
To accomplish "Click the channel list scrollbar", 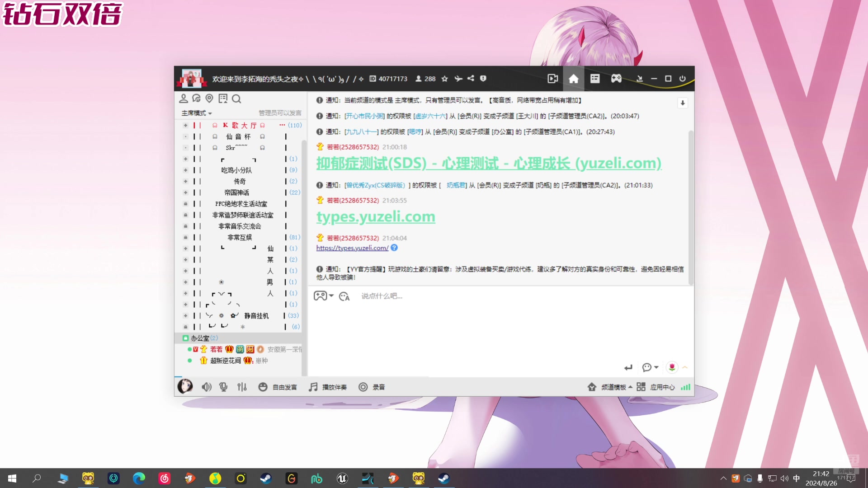I will [x=304, y=258].
